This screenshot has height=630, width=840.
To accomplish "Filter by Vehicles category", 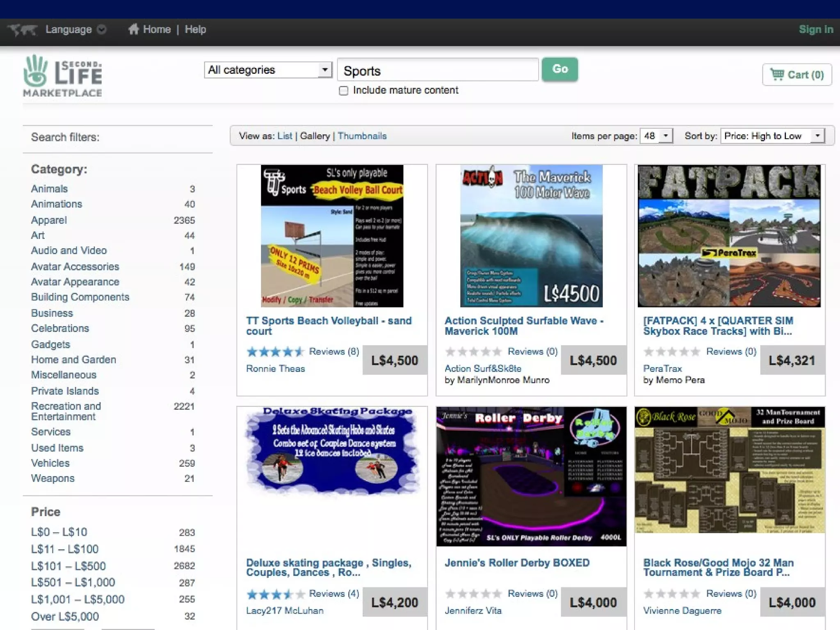I will click(50, 463).
